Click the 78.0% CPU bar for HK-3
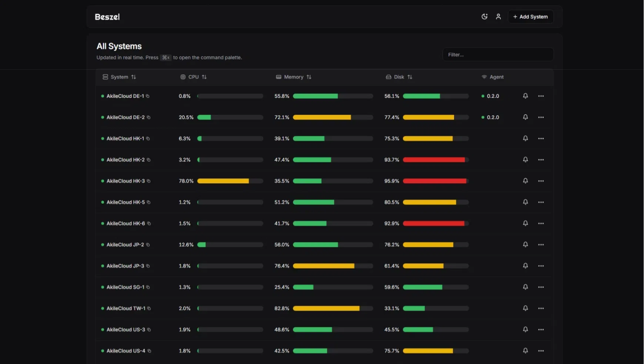 click(230, 181)
